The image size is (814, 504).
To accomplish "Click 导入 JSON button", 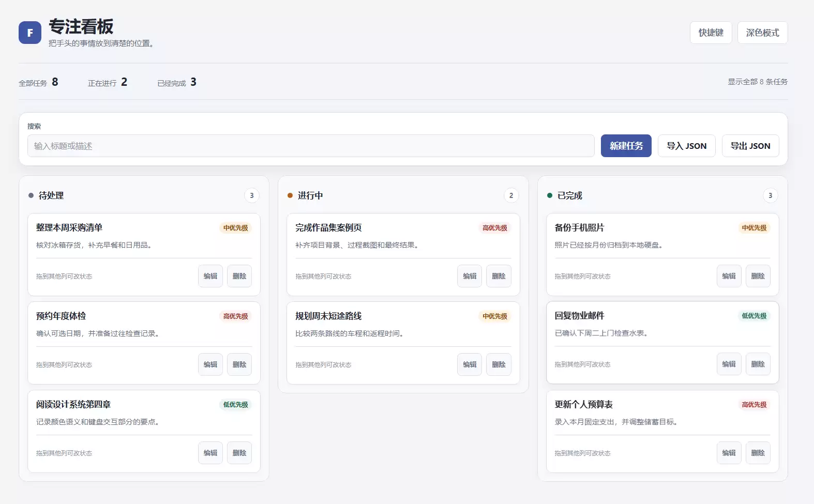I will tap(686, 146).
